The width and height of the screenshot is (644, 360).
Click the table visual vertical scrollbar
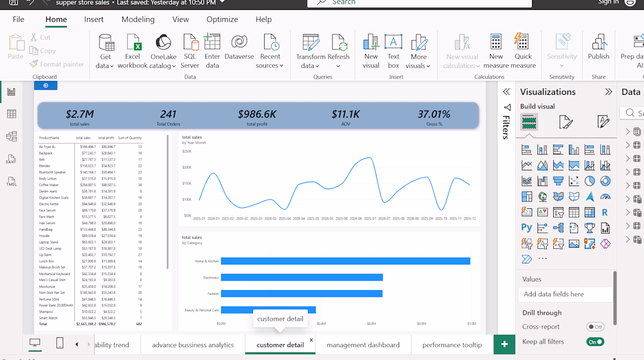tap(167, 202)
